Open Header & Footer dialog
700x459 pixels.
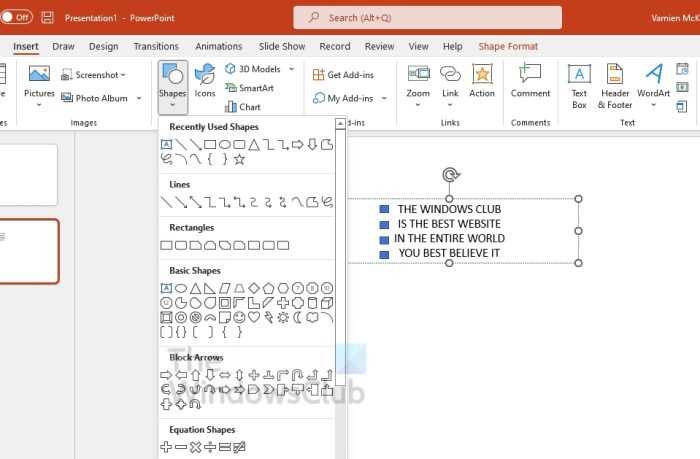coord(615,86)
